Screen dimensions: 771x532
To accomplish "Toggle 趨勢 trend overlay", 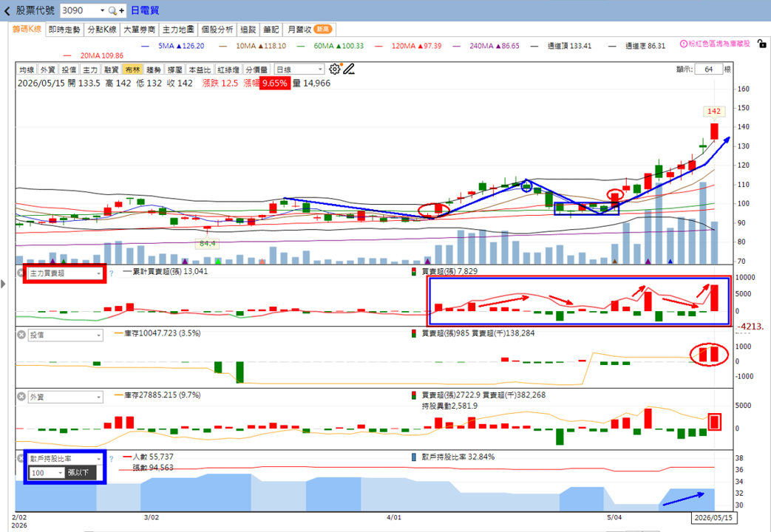I will [154, 69].
